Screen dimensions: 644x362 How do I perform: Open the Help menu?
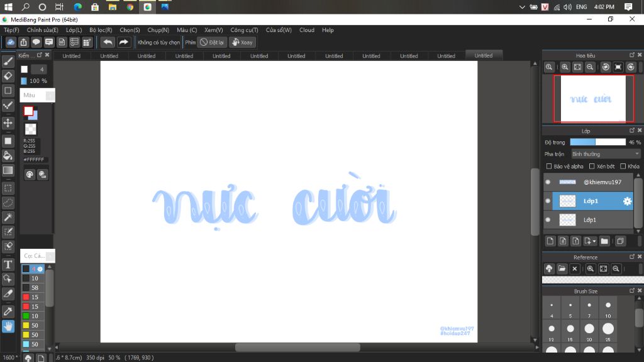328,30
